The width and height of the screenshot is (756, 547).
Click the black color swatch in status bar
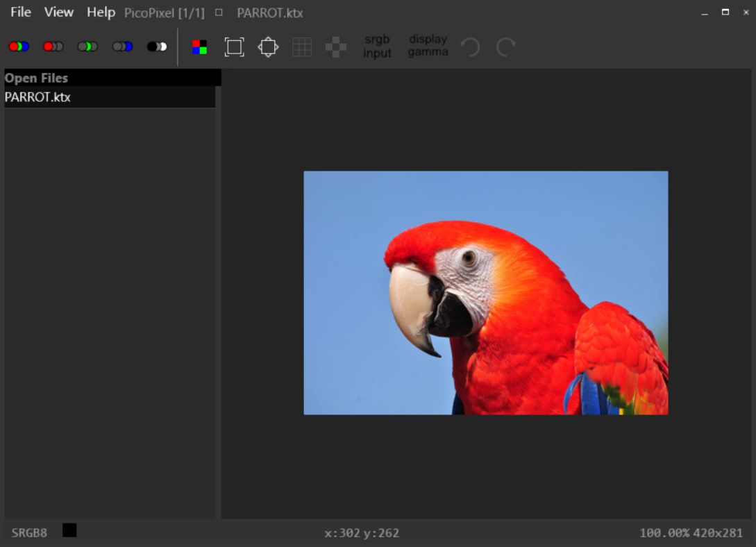69,530
